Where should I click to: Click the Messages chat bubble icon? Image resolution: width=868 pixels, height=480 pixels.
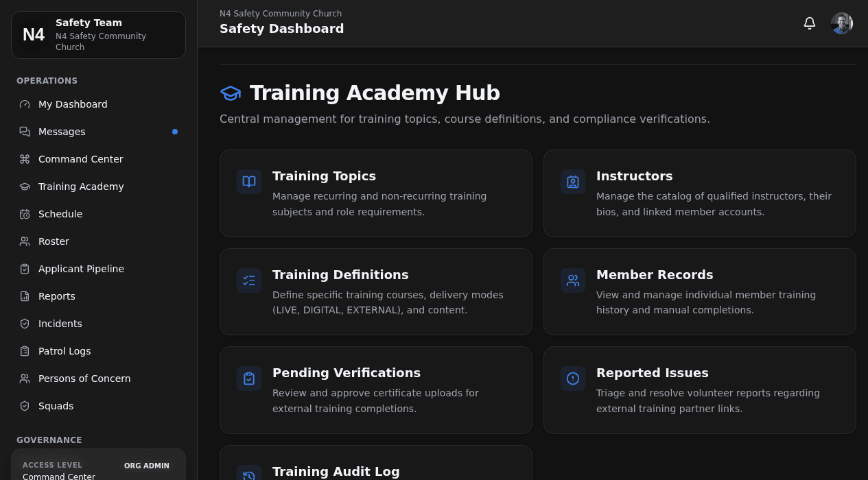click(25, 132)
